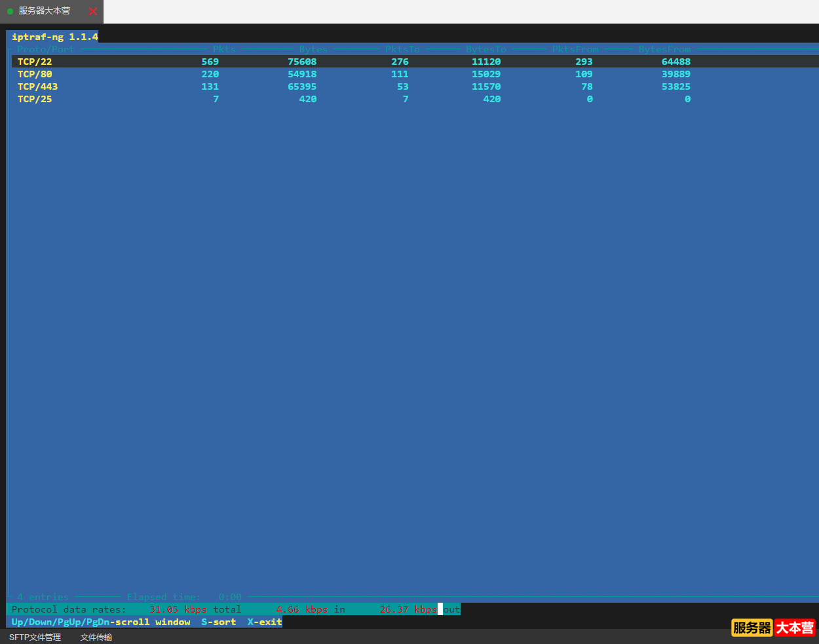Click the S-sort shortcut hint
The width and height of the screenshot is (819, 644).
coord(218,622)
